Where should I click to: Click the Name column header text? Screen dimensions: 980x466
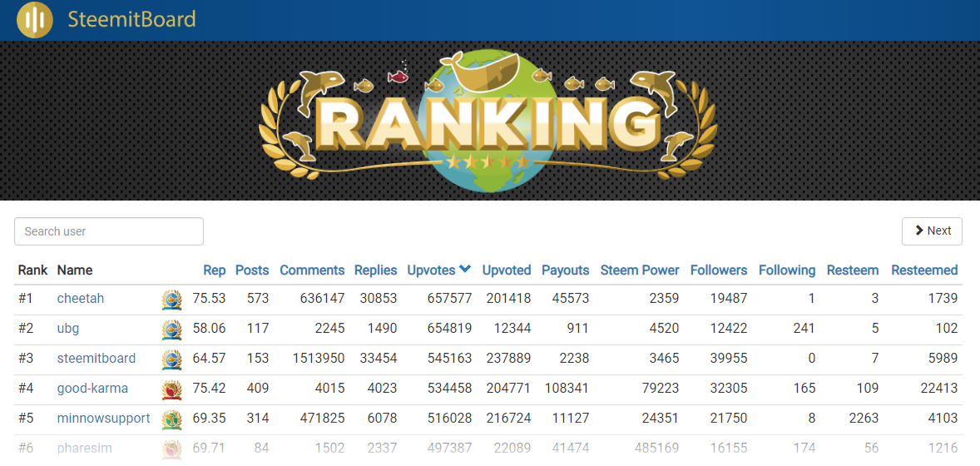(74, 270)
